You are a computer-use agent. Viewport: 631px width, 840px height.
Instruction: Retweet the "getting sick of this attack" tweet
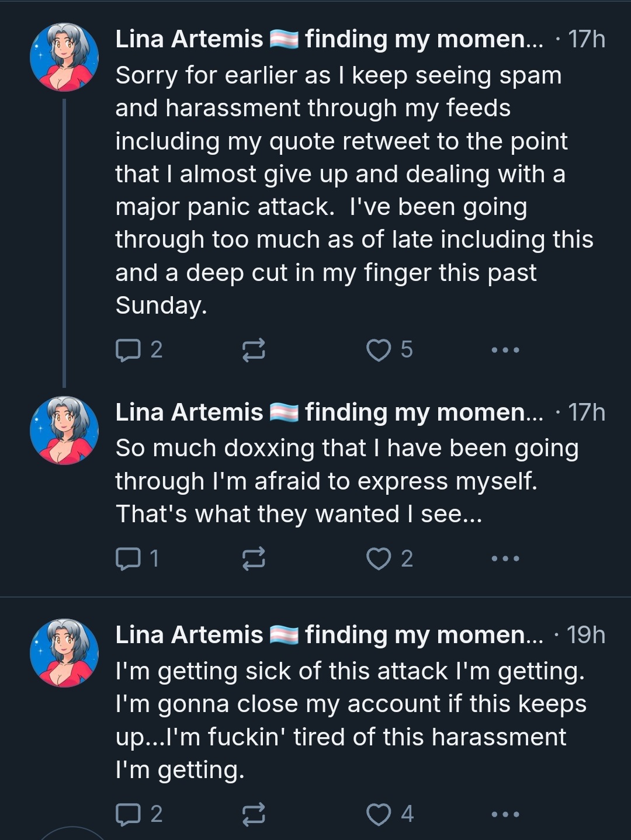[x=254, y=814]
